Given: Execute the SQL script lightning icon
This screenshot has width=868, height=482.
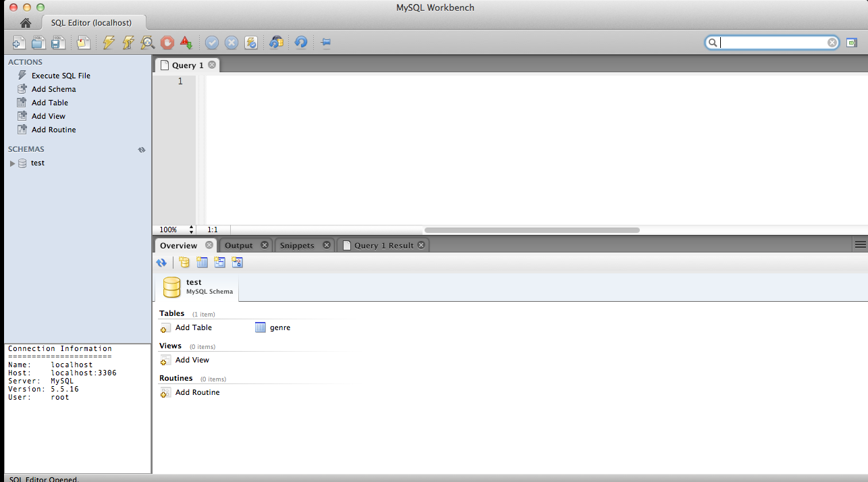Looking at the screenshot, I should (109, 43).
